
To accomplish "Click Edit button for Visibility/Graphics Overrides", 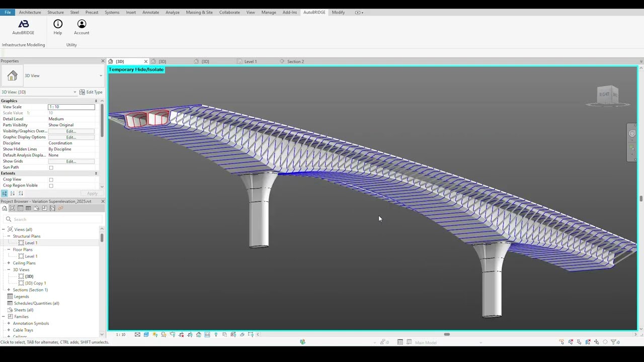I will 71,131.
